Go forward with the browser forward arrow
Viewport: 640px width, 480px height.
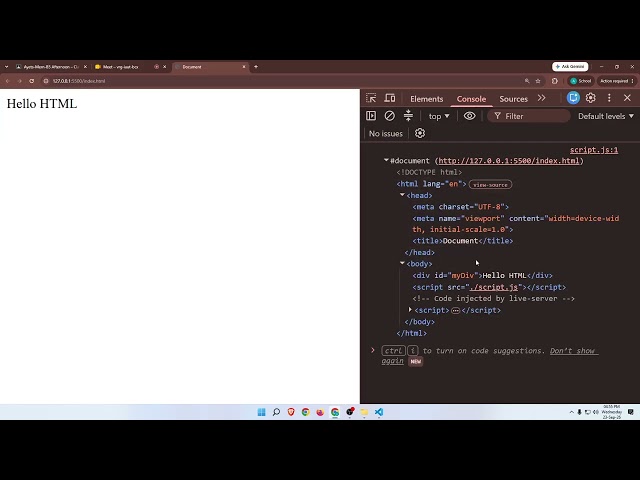pos(19,81)
